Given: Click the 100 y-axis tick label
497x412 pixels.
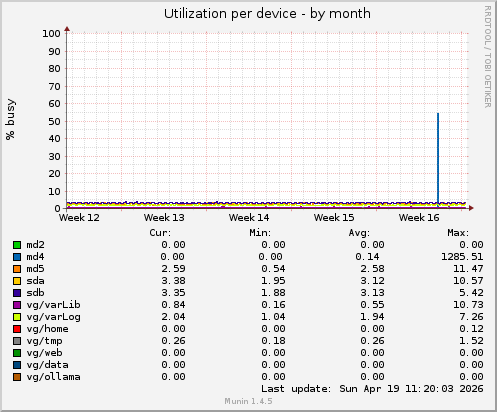Looking at the screenshot, I should tap(51, 33).
